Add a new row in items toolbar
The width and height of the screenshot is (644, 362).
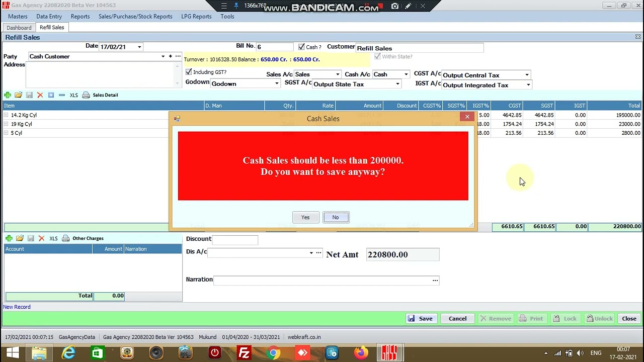tap(8, 95)
